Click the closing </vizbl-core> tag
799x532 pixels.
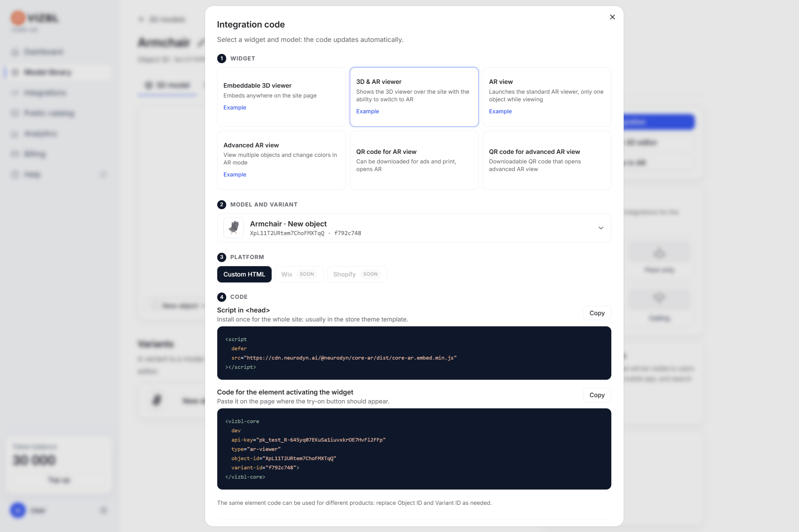point(245,477)
